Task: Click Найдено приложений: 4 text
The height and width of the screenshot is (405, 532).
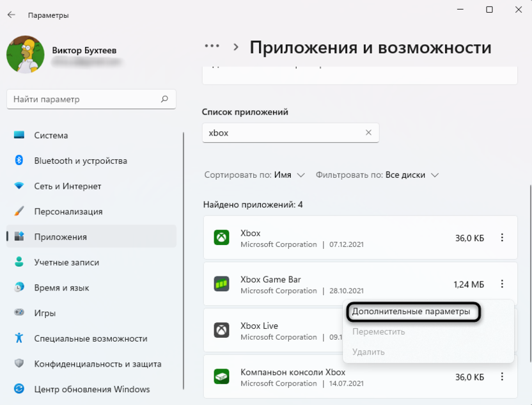Action: pyautogui.click(x=253, y=205)
